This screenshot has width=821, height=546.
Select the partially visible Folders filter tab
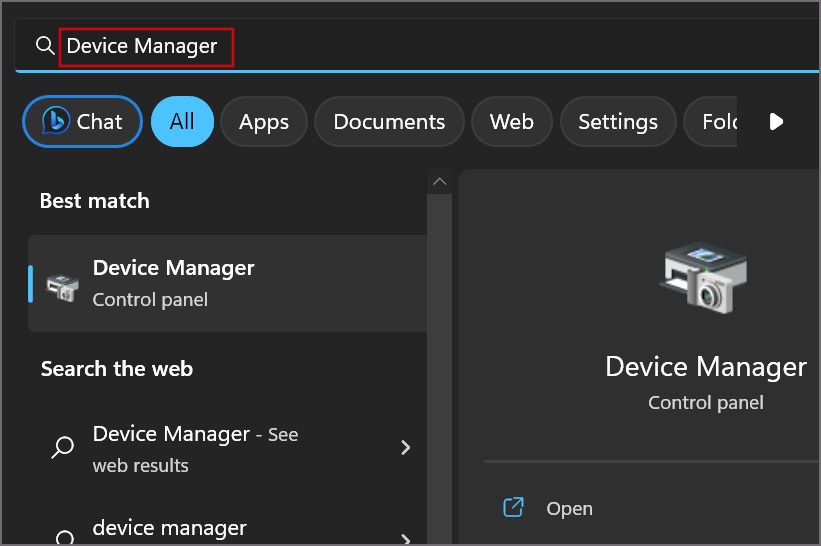point(711,121)
